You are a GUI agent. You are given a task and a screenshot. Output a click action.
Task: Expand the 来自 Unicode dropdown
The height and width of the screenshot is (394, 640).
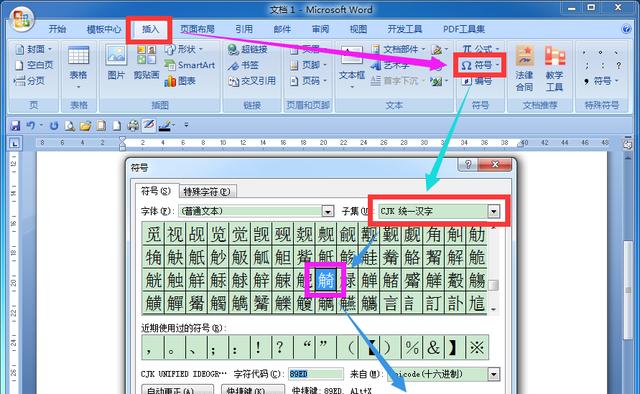(494, 374)
